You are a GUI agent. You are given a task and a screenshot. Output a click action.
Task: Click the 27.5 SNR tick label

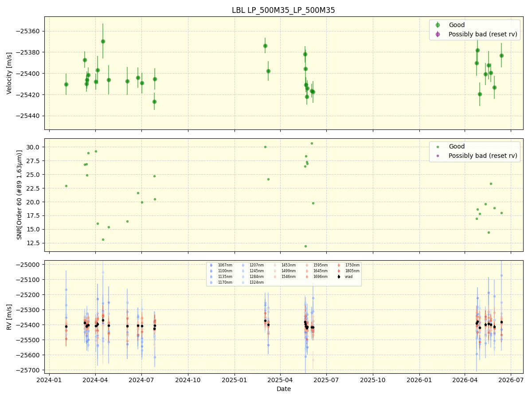click(34, 161)
